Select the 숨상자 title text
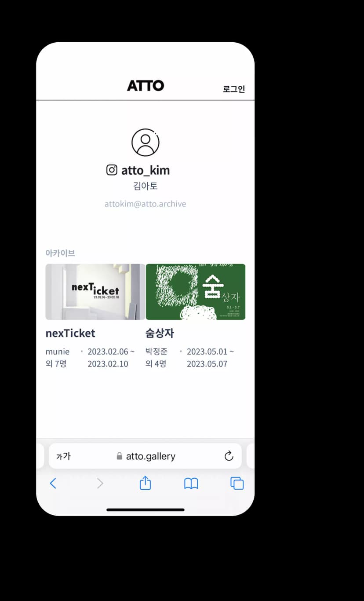This screenshot has width=364, height=601. point(160,333)
